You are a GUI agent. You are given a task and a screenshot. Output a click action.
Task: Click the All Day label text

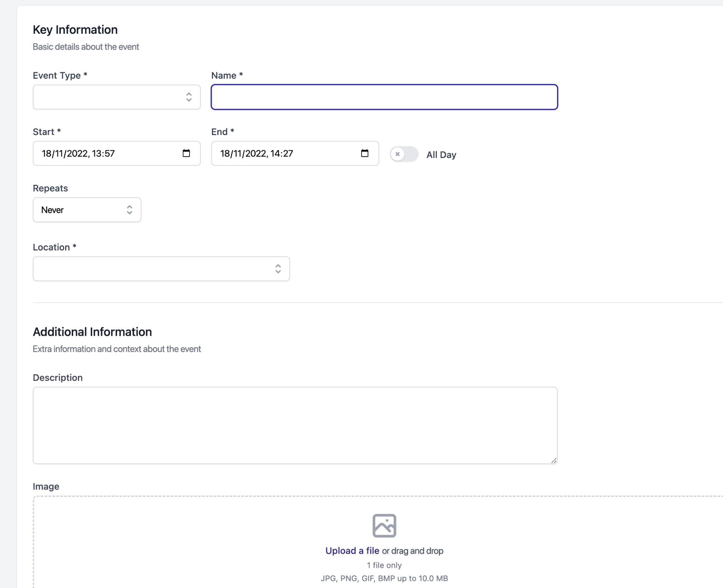(x=441, y=155)
